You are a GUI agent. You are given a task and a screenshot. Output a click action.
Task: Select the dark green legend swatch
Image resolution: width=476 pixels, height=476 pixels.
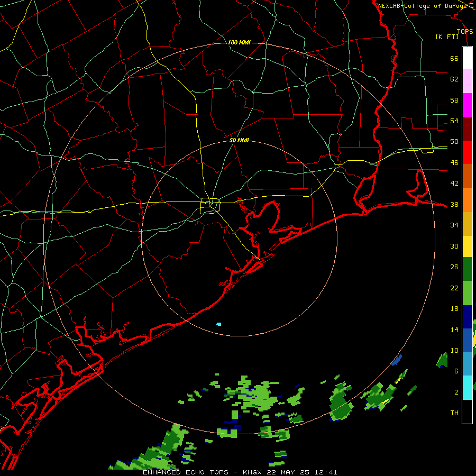click(467, 269)
